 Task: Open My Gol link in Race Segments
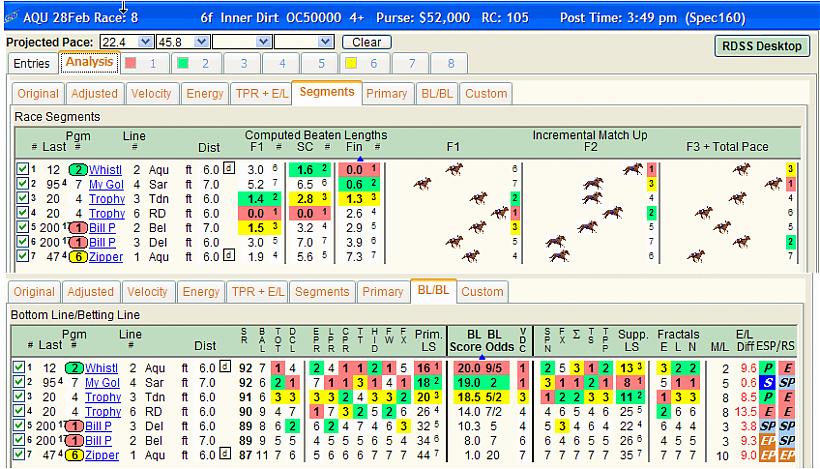click(x=106, y=185)
